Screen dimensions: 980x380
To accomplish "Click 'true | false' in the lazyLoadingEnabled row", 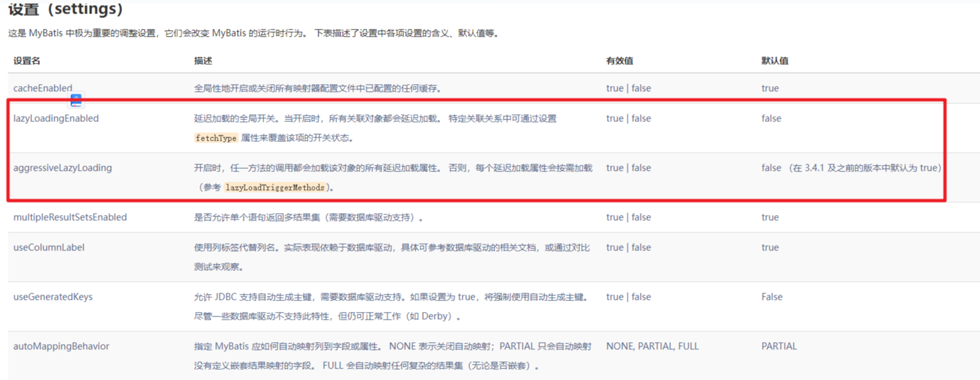I will 628,118.
